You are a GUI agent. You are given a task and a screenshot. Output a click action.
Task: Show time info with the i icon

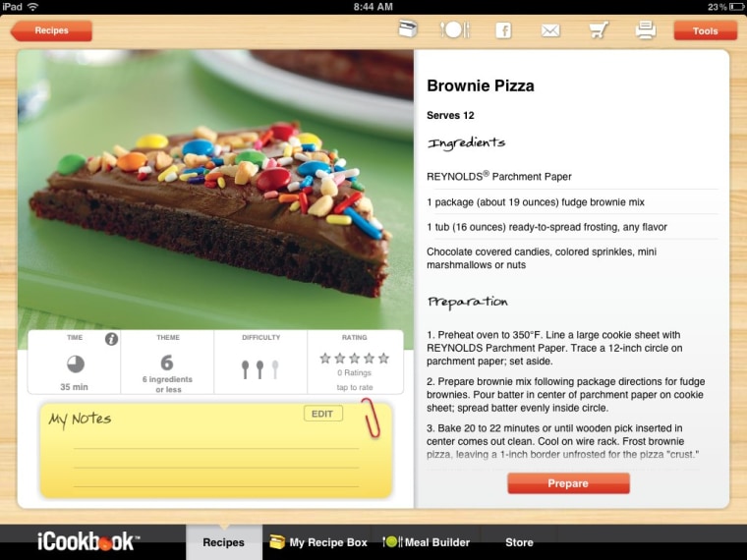[111, 339]
